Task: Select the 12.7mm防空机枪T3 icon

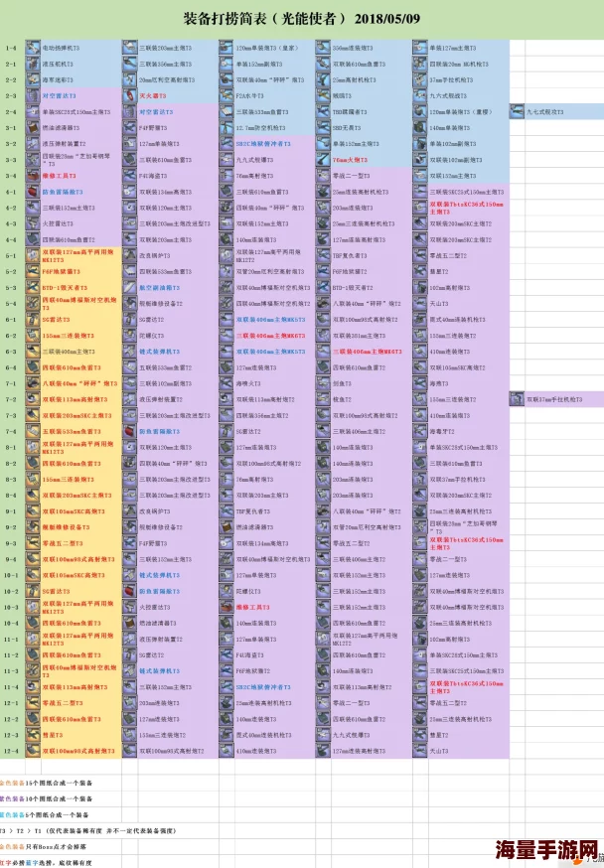Action: tap(226, 128)
